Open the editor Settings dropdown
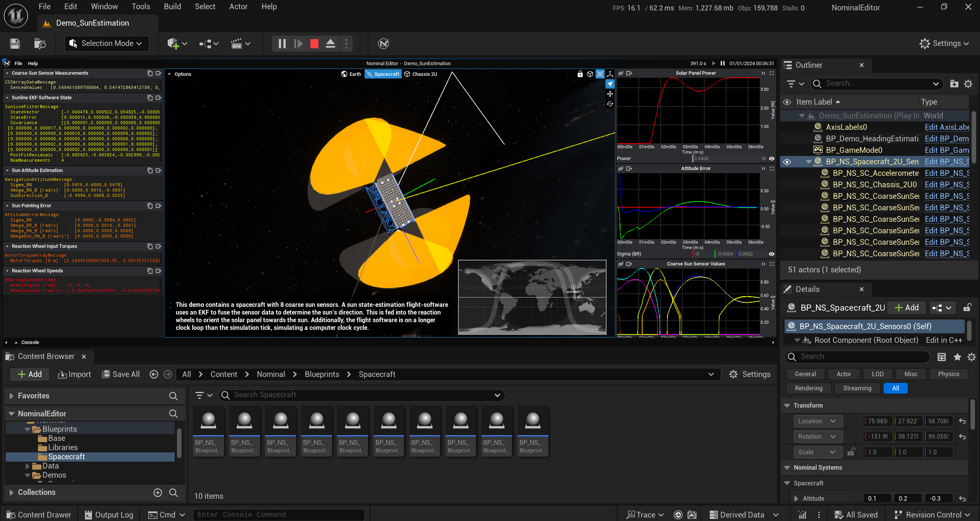This screenshot has width=980, height=521. point(944,43)
